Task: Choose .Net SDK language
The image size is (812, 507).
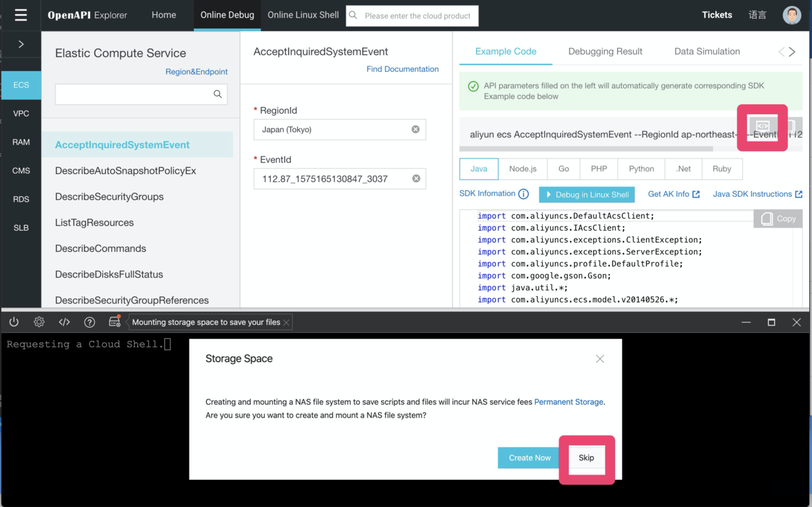Action: [x=683, y=169]
